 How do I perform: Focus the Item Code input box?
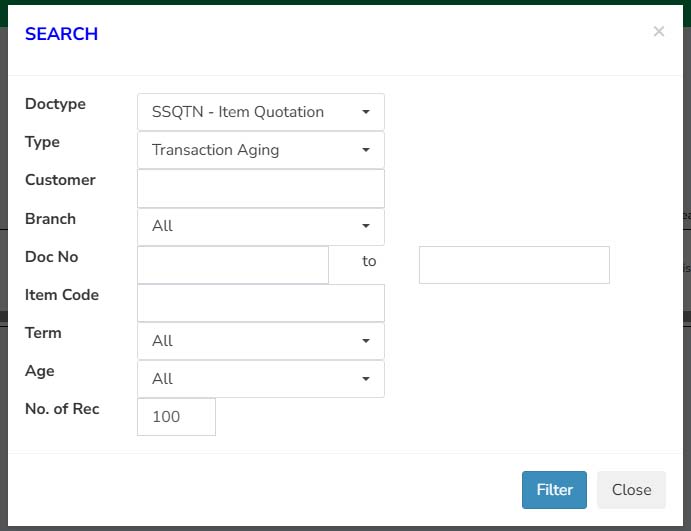pyautogui.click(x=261, y=303)
